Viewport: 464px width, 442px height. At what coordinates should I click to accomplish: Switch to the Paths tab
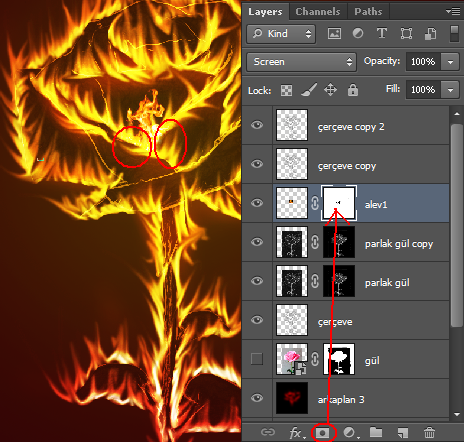pyautogui.click(x=368, y=12)
